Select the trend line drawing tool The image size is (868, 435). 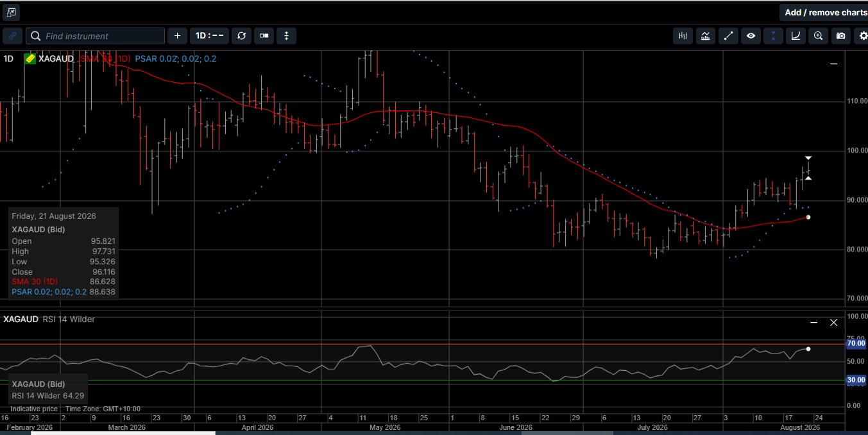pyautogui.click(x=728, y=36)
